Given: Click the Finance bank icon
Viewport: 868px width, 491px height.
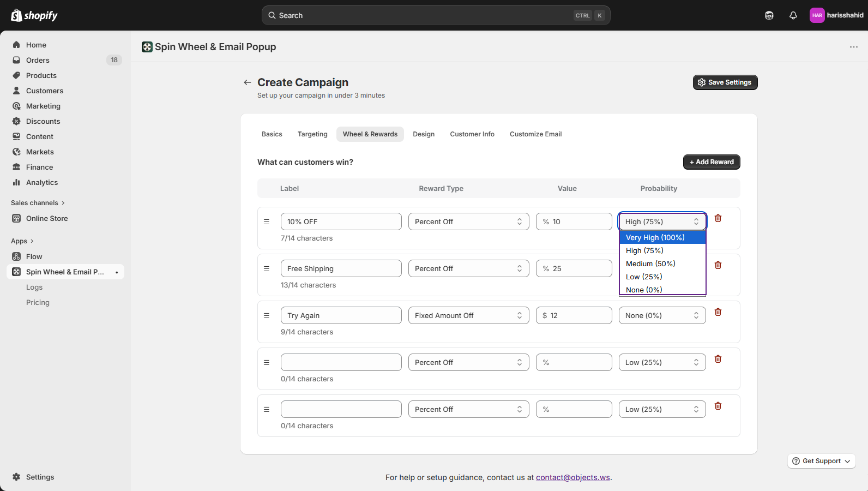Looking at the screenshot, I should click(x=16, y=167).
